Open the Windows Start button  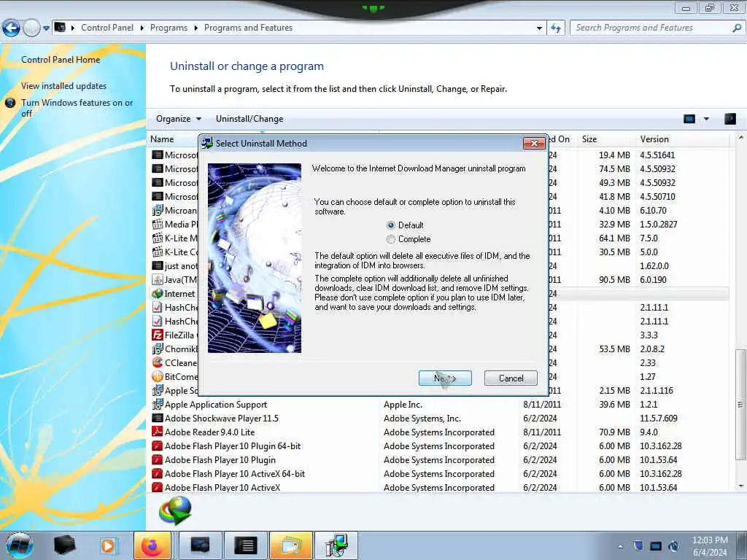tap(20, 545)
